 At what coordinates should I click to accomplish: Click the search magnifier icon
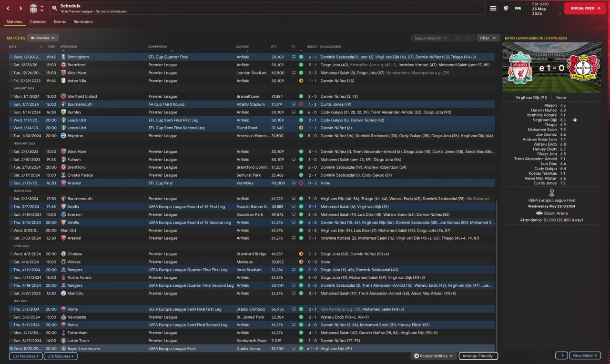(x=55, y=9)
